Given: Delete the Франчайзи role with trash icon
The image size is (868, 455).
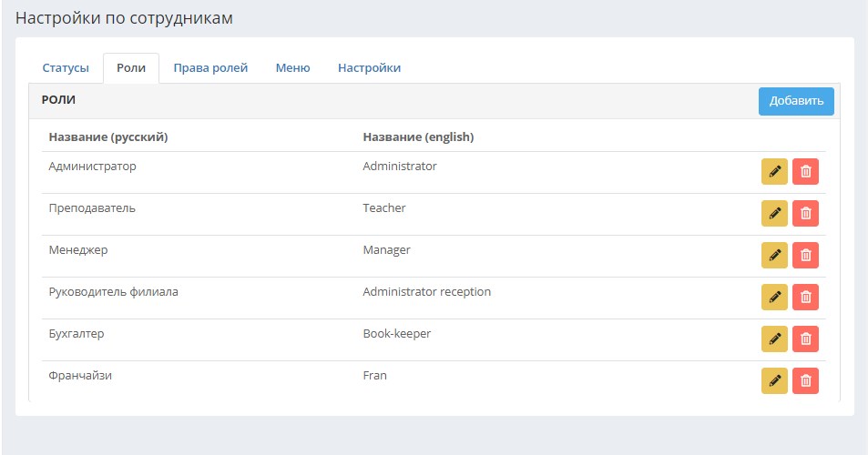Looking at the screenshot, I should (805, 381).
